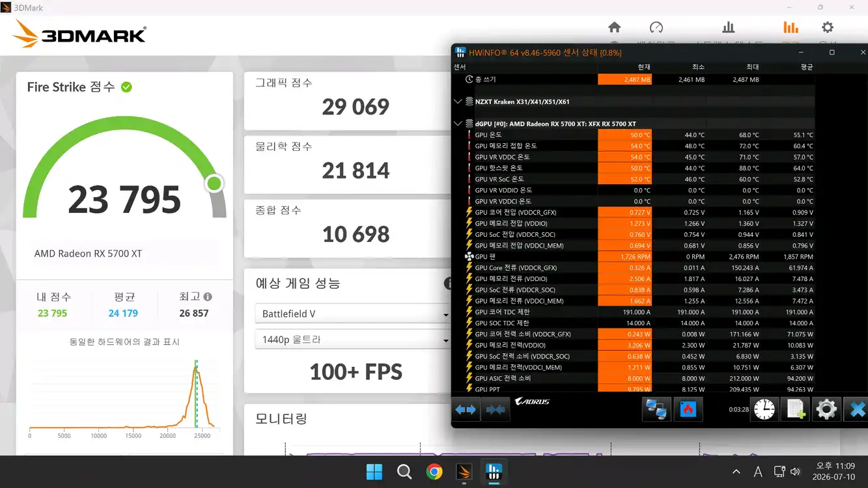The image size is (868, 488).
Task: Click the HWiNFO flame icon button
Action: [x=688, y=409]
